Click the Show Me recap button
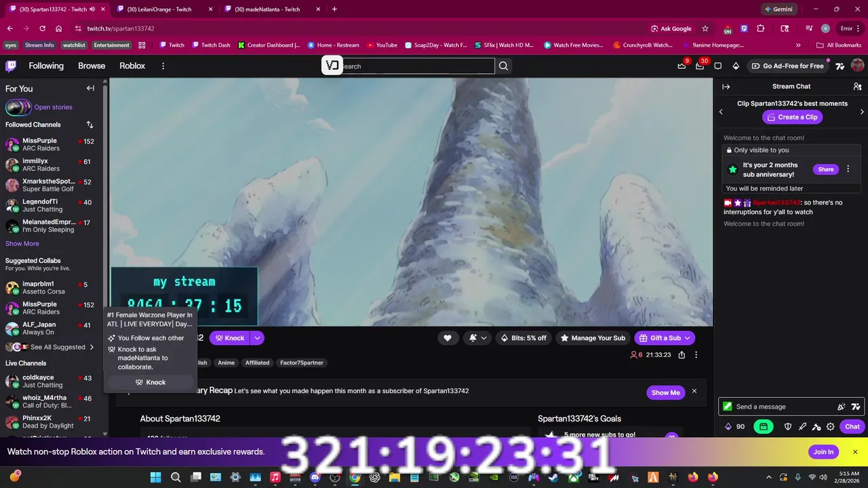The height and width of the screenshot is (488, 868). [x=665, y=392]
